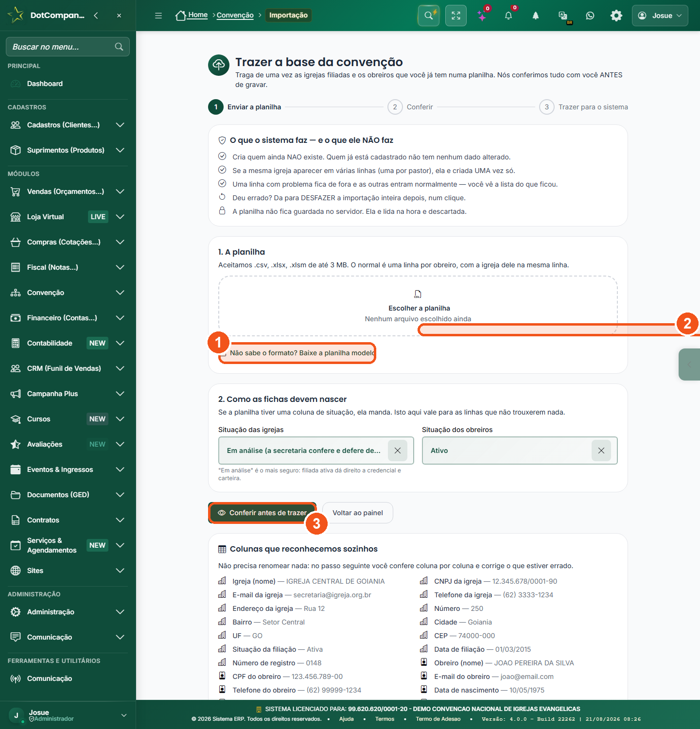Open the search magnifier in top bar
Screen dimensions: 700x729
[x=428, y=16]
